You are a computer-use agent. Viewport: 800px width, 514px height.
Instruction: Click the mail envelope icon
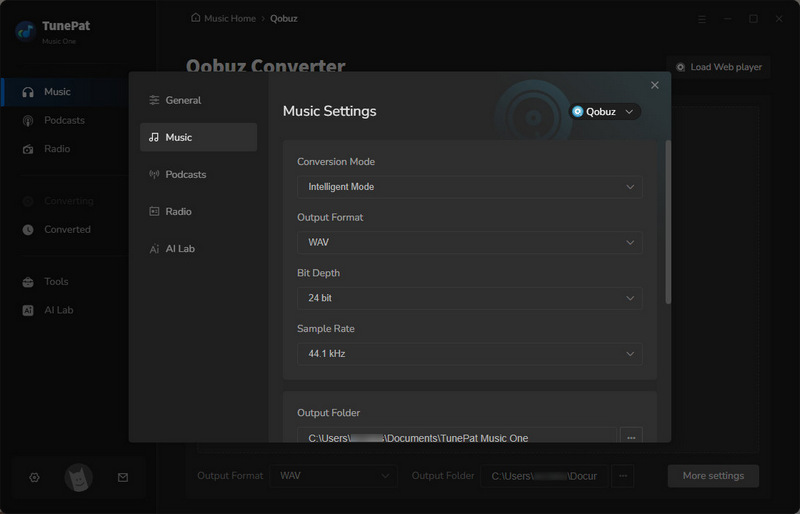click(x=123, y=478)
